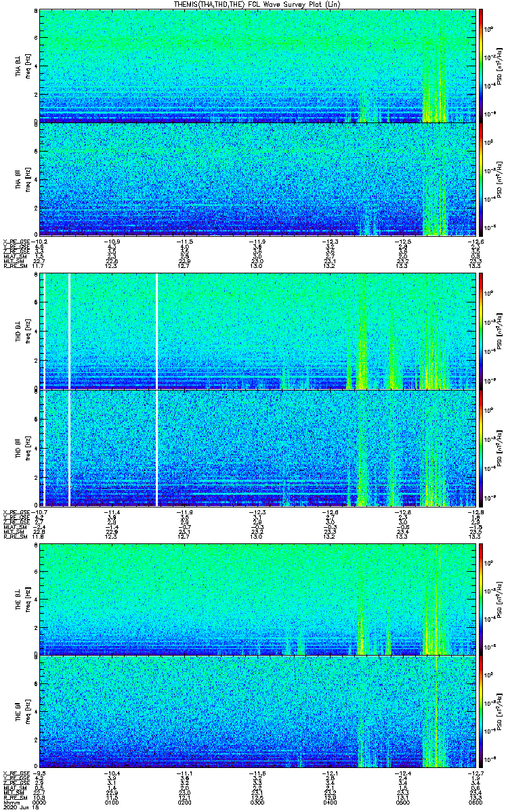Click the '-10.2' X_RE_GSE value under THA
508x812 pixels.
click(39, 242)
